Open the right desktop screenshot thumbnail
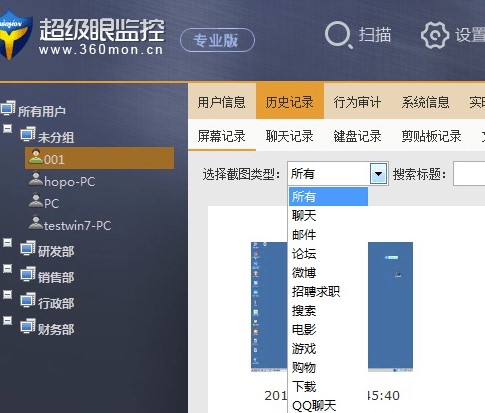Image resolution: width=485 pixels, height=413 pixels. click(390, 307)
